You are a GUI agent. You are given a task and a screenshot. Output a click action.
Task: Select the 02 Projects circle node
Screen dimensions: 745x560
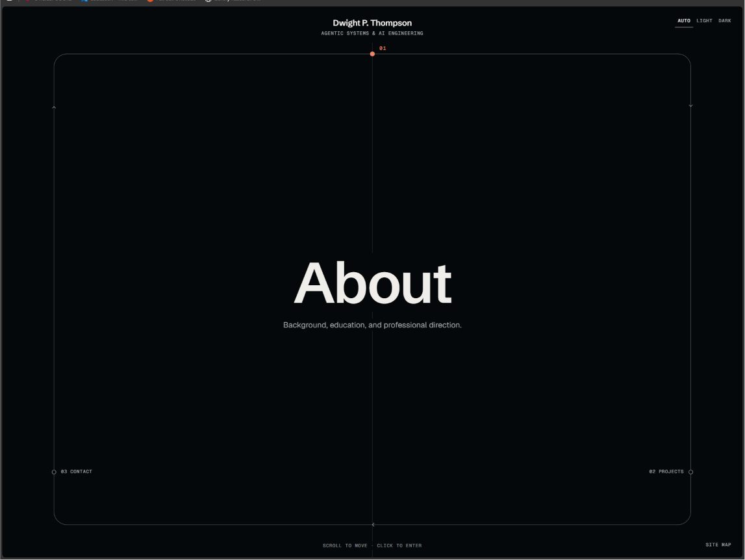click(x=691, y=472)
